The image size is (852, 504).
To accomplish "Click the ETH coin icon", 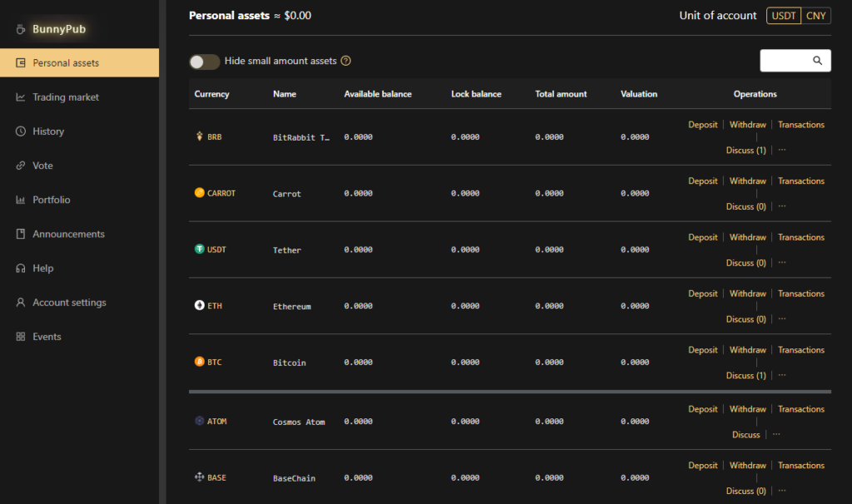I will tap(200, 305).
